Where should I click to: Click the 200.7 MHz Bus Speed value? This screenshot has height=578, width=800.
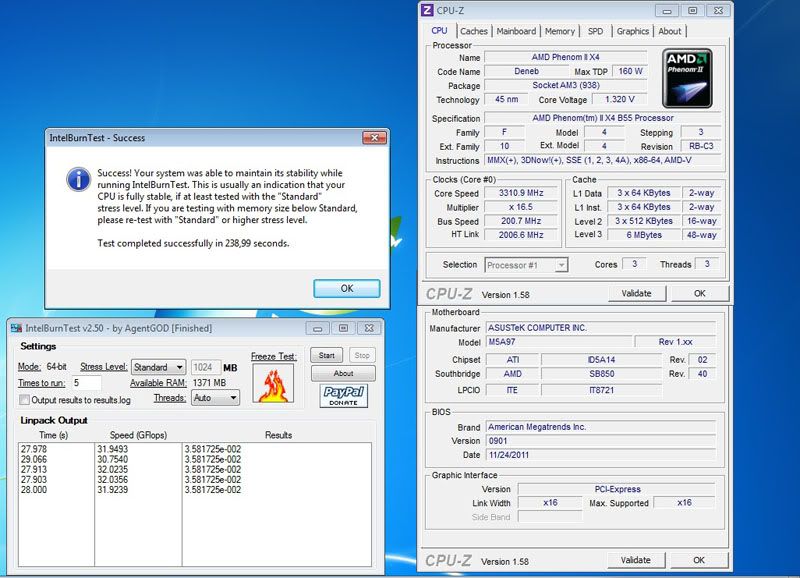(x=521, y=221)
